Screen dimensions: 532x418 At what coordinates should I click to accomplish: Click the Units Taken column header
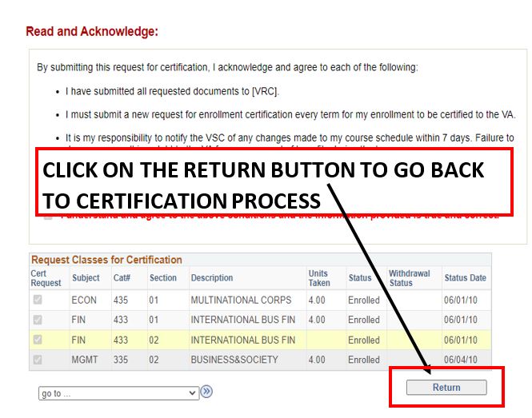point(319,278)
